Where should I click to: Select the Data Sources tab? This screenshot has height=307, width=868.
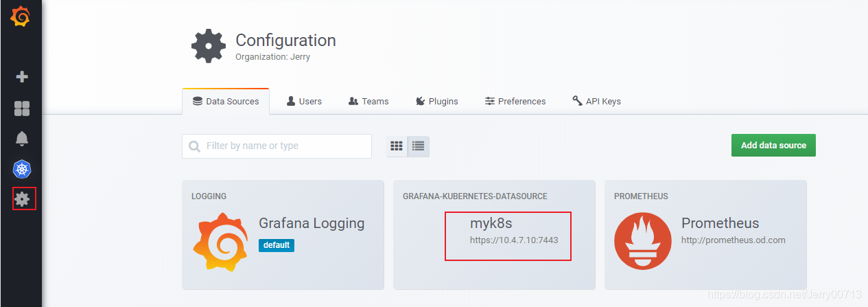[x=226, y=101]
